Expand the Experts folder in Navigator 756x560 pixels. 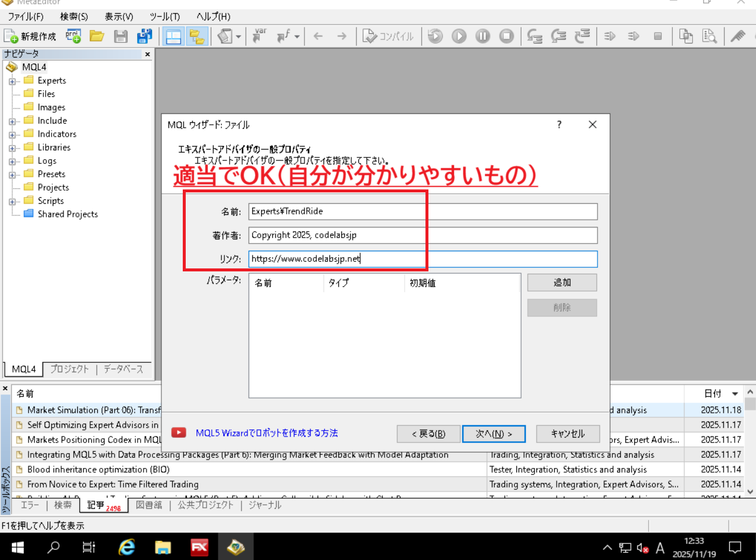point(13,80)
